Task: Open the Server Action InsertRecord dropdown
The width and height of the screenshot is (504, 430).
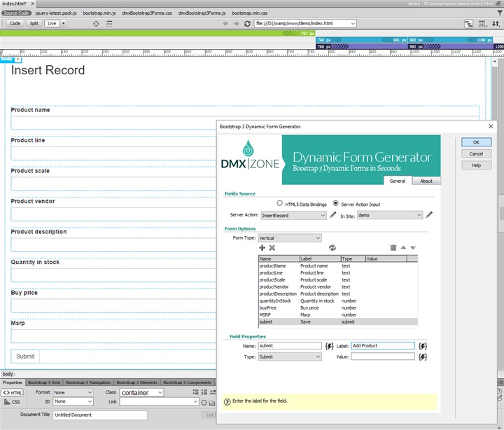Action: (293, 215)
